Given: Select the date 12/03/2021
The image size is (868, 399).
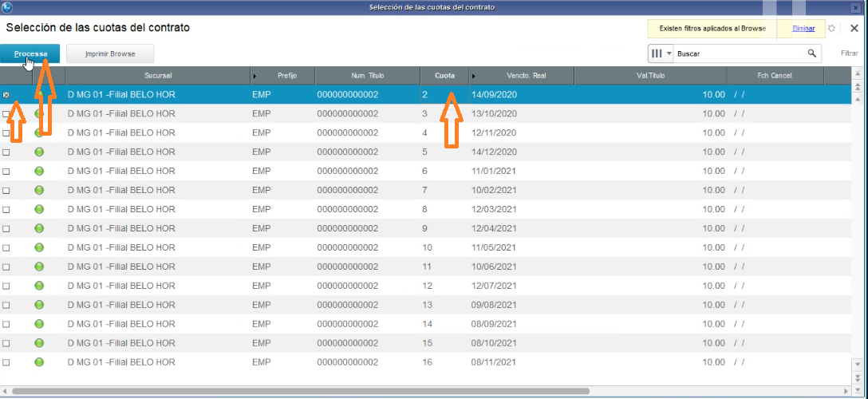Looking at the screenshot, I should click(494, 209).
